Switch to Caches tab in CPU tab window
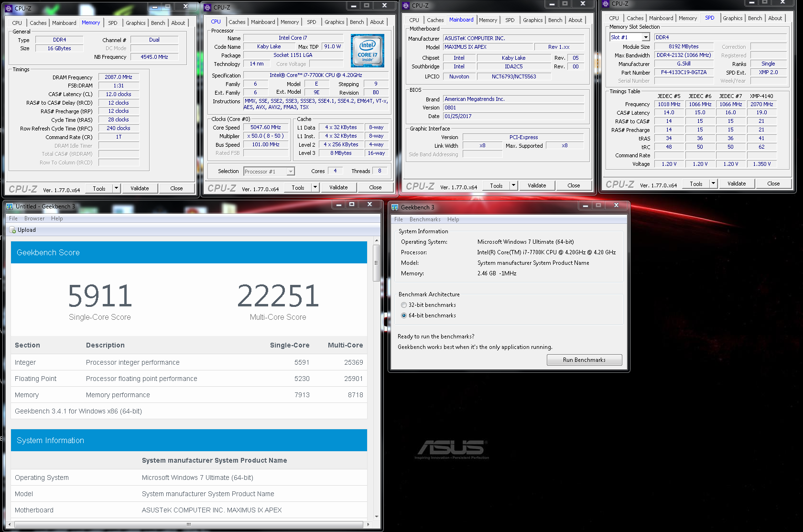 point(237,22)
